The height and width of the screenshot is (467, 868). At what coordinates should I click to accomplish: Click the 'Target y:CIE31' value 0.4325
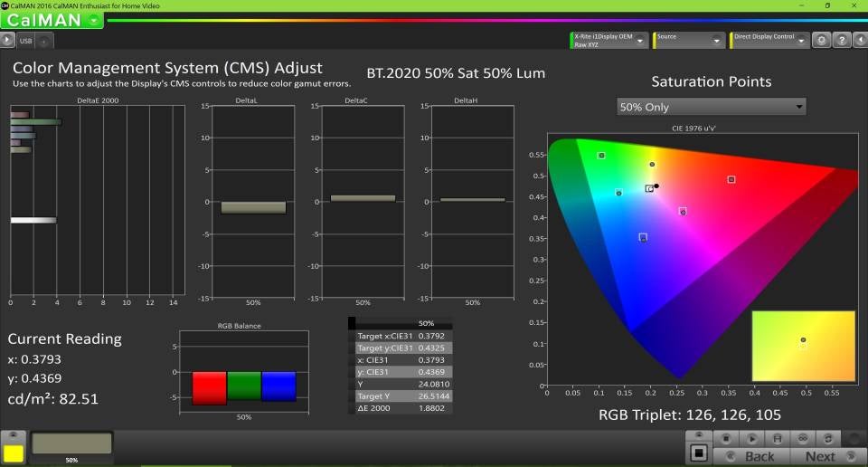(x=431, y=348)
